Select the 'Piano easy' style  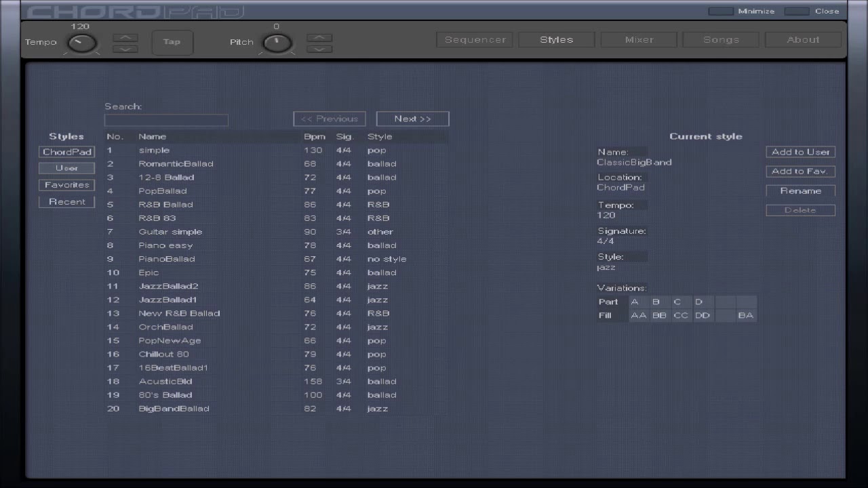(276, 245)
